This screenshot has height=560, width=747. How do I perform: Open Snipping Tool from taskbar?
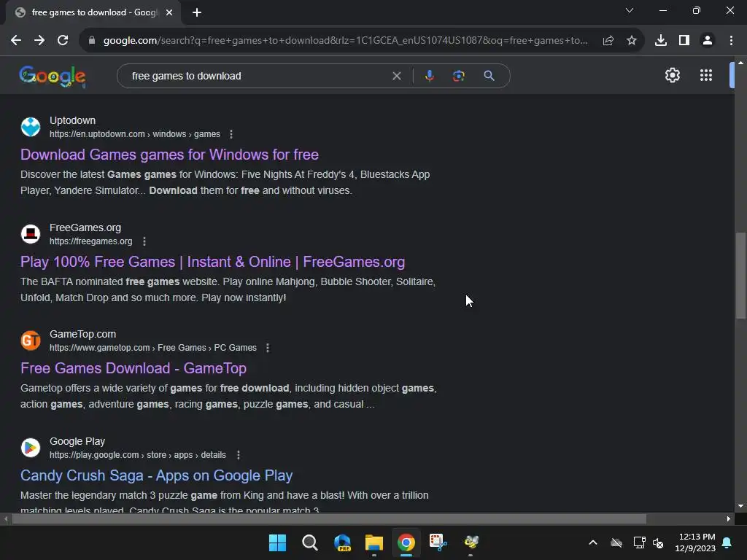pyautogui.click(x=438, y=542)
